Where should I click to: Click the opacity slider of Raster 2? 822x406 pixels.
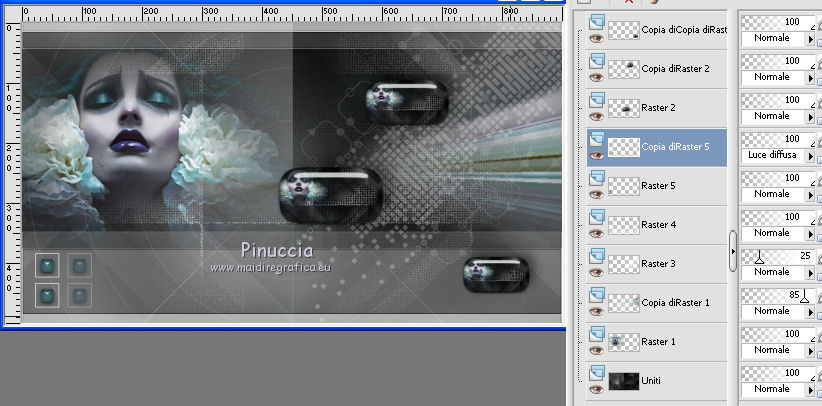(x=778, y=100)
